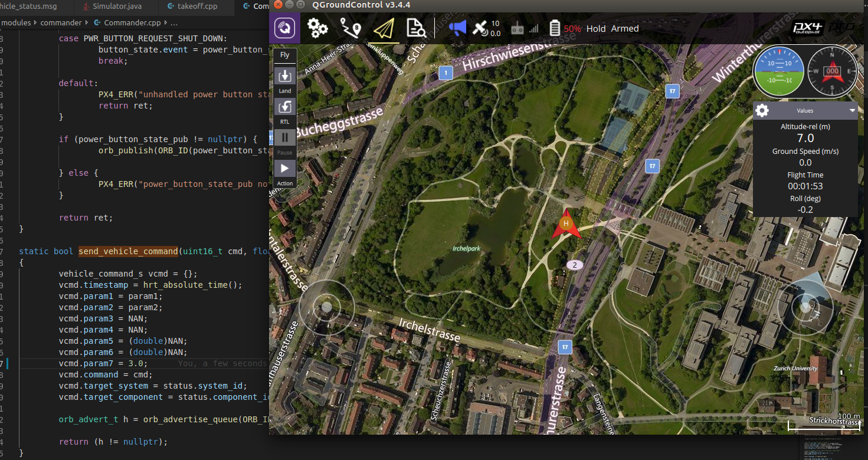Click the left virtual joystick thumb
This screenshot has width=868, height=460.
pos(327,307)
